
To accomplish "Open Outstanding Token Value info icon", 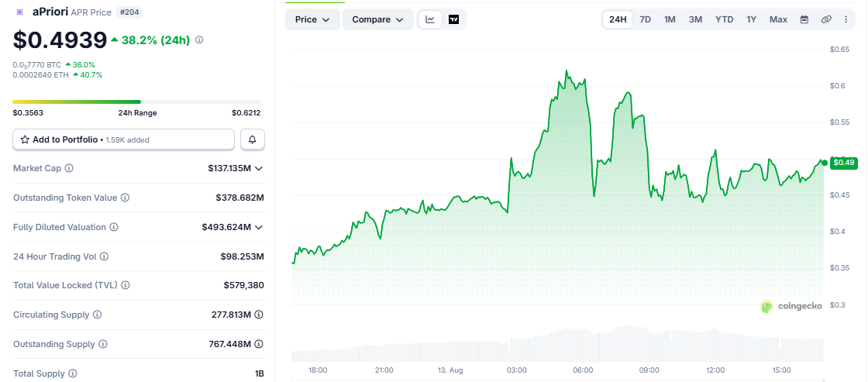I will [x=125, y=198].
